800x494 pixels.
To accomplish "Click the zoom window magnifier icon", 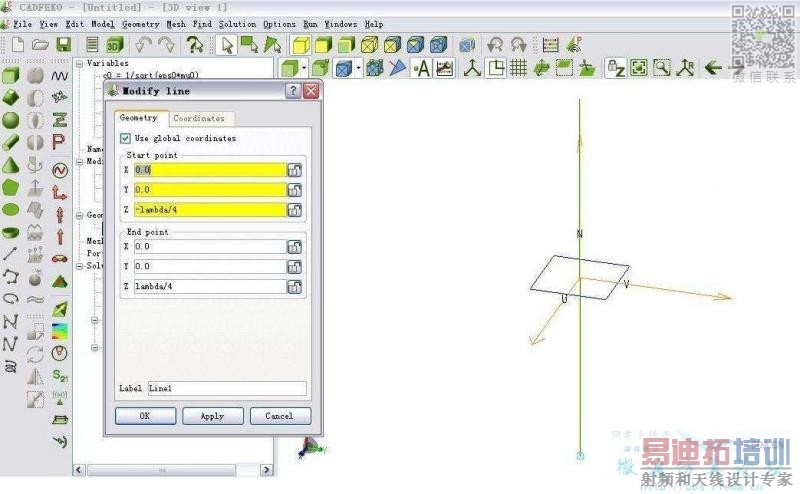I will pos(662,68).
